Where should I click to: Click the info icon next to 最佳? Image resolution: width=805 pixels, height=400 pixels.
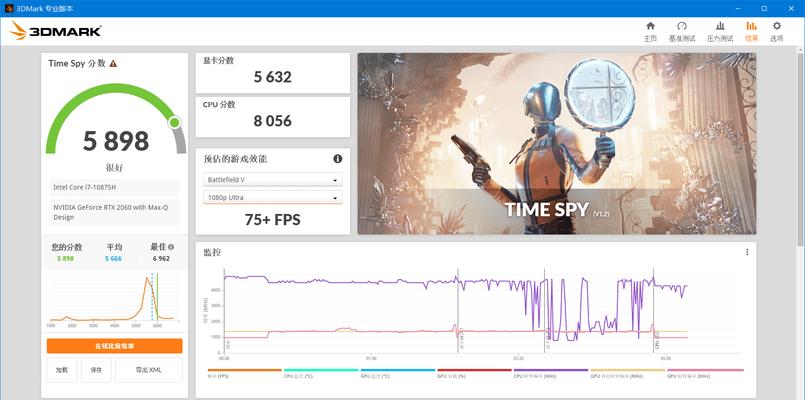(x=171, y=247)
